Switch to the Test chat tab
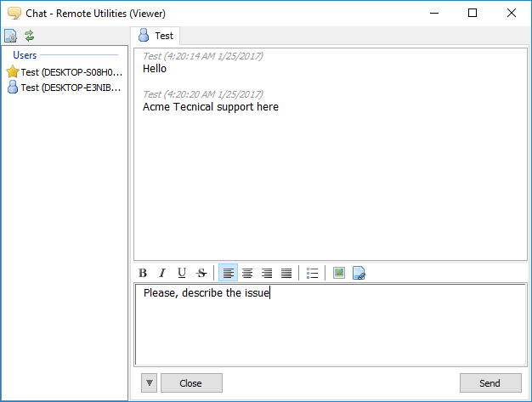532x402 pixels. pos(156,36)
